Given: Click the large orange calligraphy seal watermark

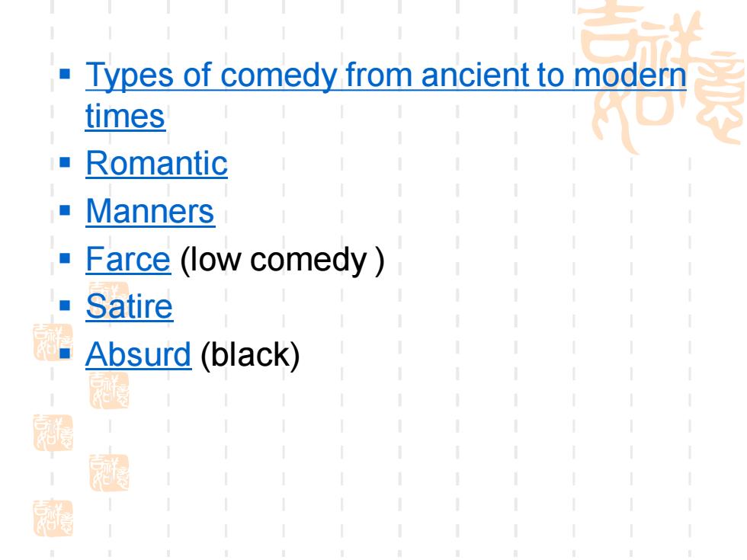Looking at the screenshot, I should [662, 76].
